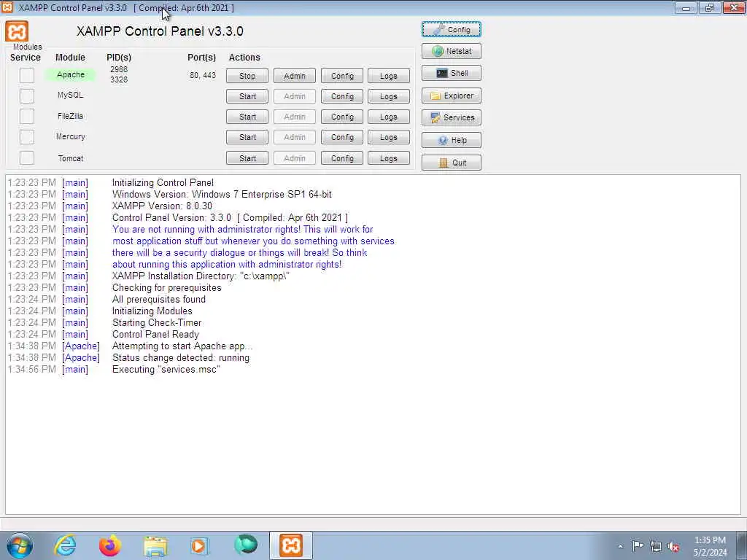Open Mercury Config options
The image size is (747, 560).
pos(342,137)
